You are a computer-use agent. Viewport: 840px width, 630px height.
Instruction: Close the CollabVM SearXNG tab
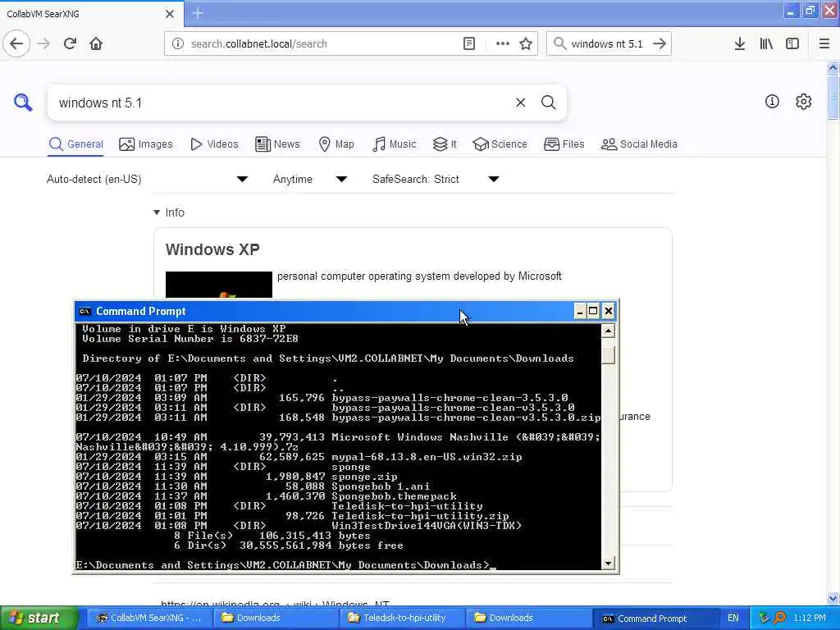coord(169,14)
